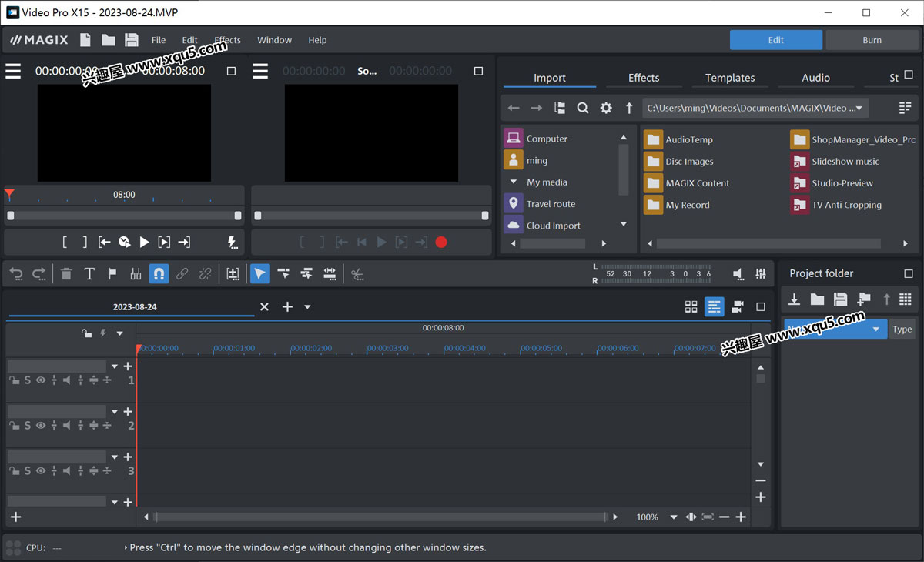This screenshot has height=562, width=924.
Task: Click the insert mode icon with plus in brackets
Action: (x=233, y=273)
